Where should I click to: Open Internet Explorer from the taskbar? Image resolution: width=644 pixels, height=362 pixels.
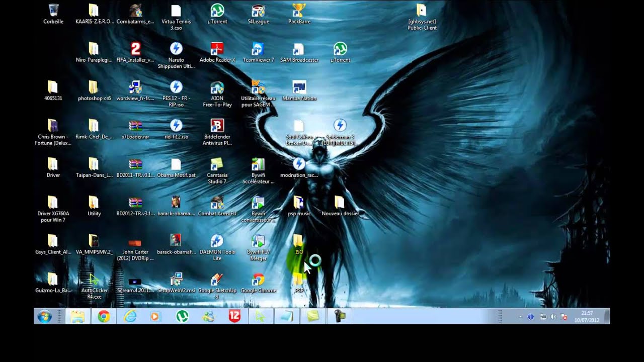[130, 317]
